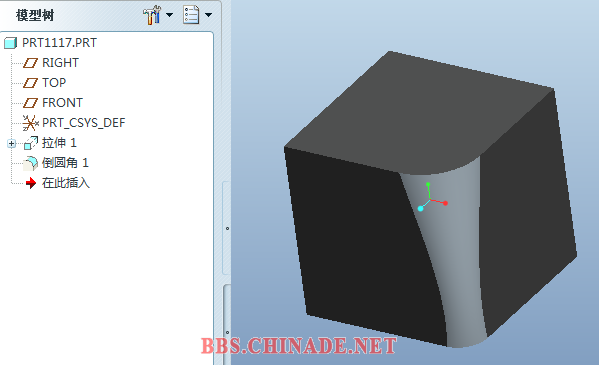Select FRONT datum plane label

point(62,103)
